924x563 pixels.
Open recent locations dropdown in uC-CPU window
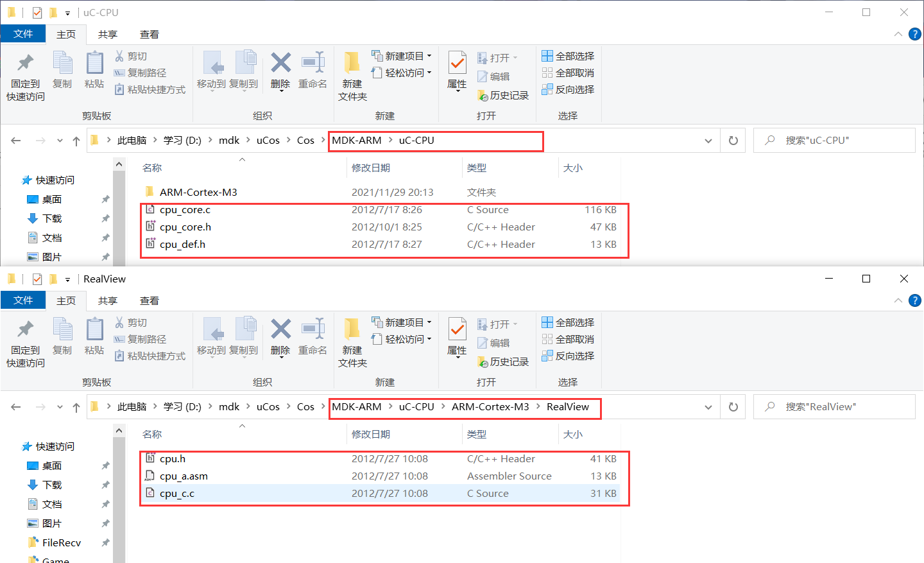click(60, 141)
